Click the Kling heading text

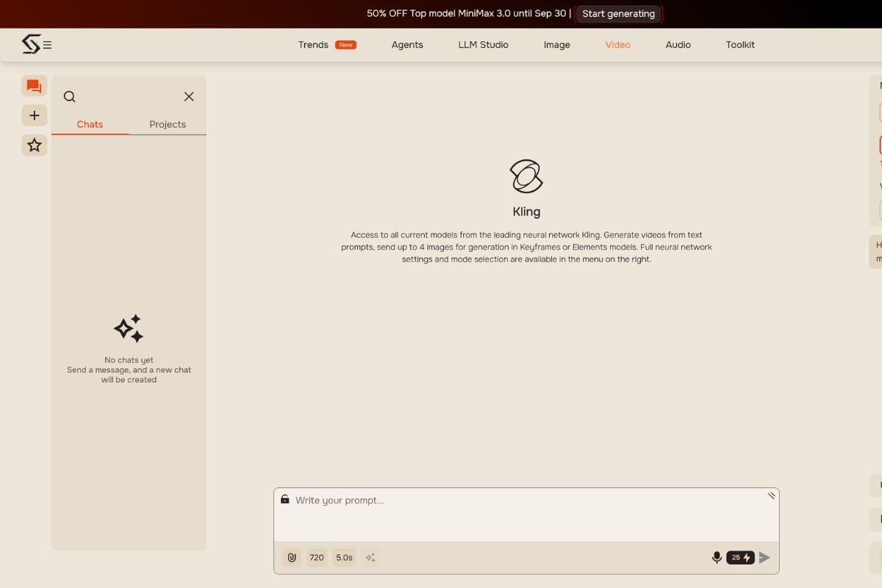pos(526,212)
